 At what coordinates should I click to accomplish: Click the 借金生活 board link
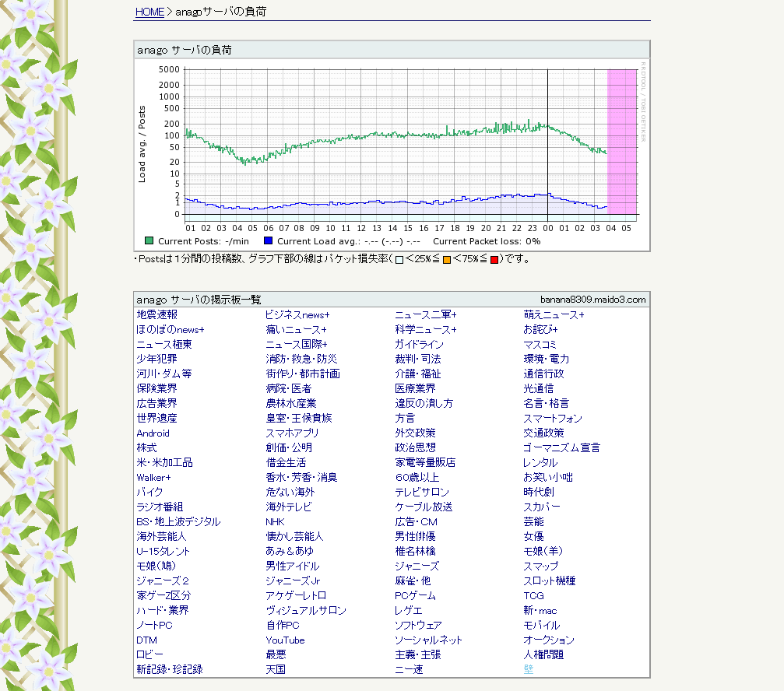(286, 463)
